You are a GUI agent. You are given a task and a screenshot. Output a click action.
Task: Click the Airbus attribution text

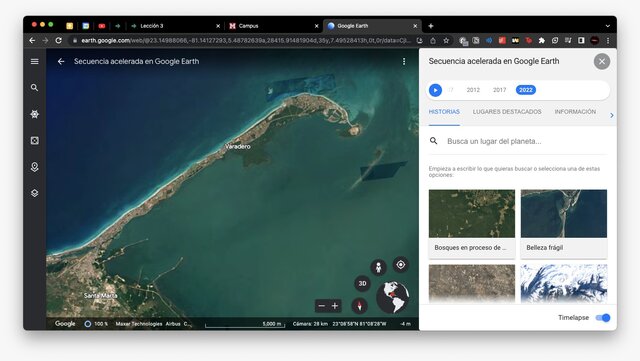tap(173, 324)
